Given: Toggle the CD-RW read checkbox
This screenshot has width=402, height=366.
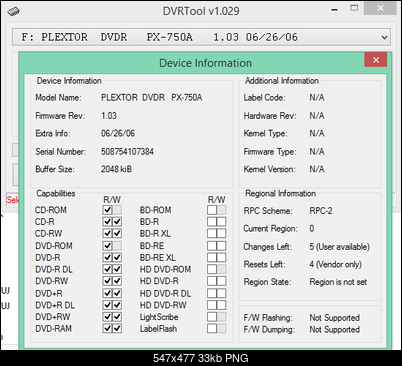Looking at the screenshot, I should (x=107, y=234).
